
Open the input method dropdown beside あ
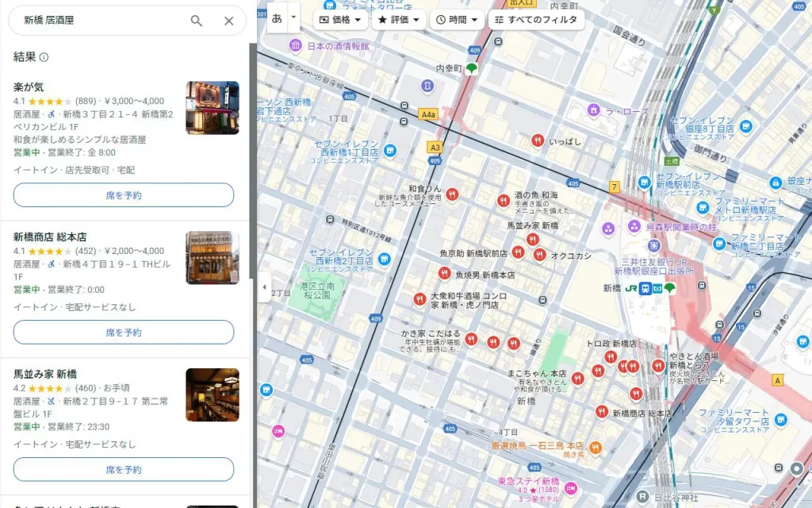[293, 17]
